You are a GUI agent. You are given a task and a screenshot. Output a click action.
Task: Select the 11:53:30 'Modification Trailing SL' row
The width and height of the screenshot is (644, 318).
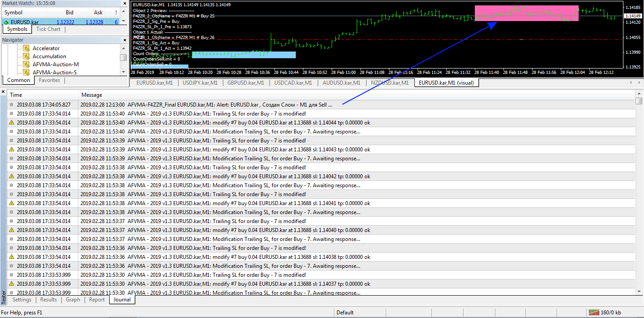coord(321,293)
